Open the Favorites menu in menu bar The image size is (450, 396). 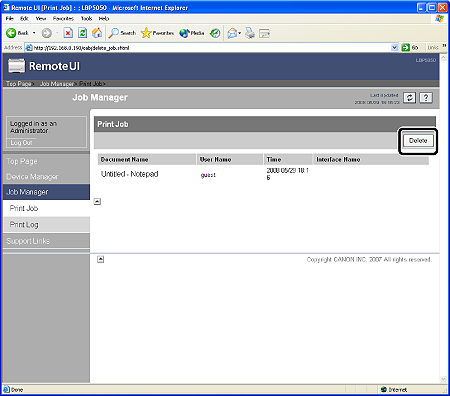tap(63, 18)
